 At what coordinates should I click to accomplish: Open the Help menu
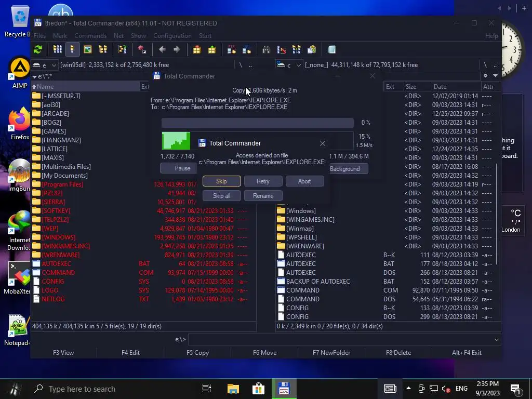491,36
